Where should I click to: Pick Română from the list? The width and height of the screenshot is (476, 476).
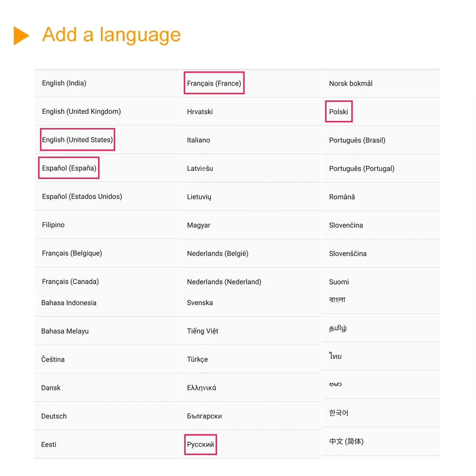[342, 197]
